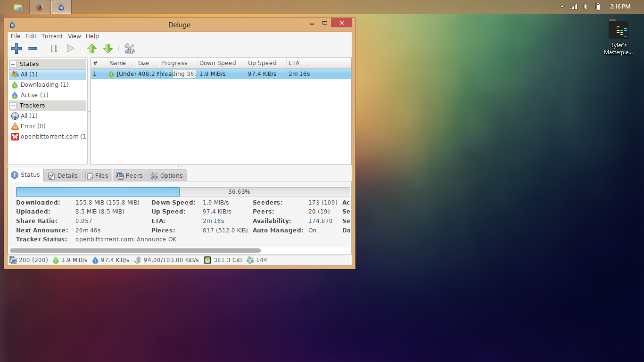Viewport: 644px width, 362px height.
Task: Select torrent row ETA 2m 16s
Action: tap(299, 74)
